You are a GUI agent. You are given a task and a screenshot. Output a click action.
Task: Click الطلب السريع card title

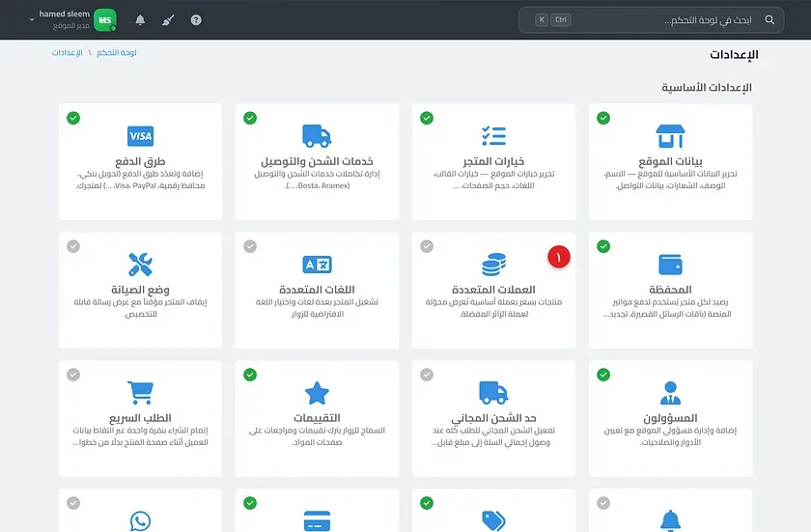pyautogui.click(x=140, y=418)
